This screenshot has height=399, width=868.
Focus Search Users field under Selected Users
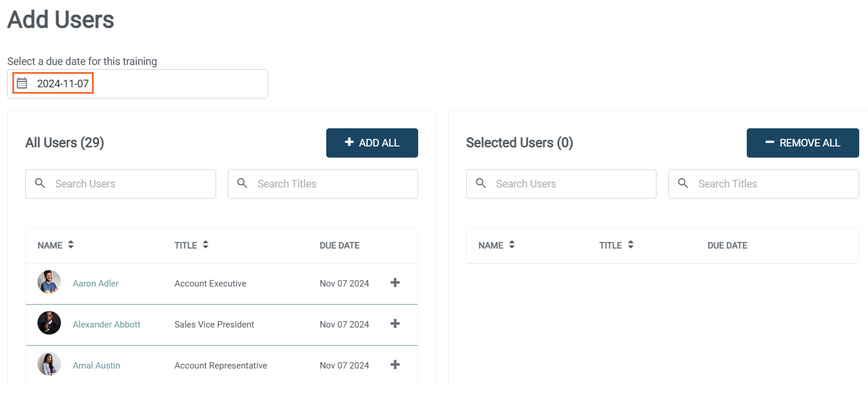(x=569, y=184)
